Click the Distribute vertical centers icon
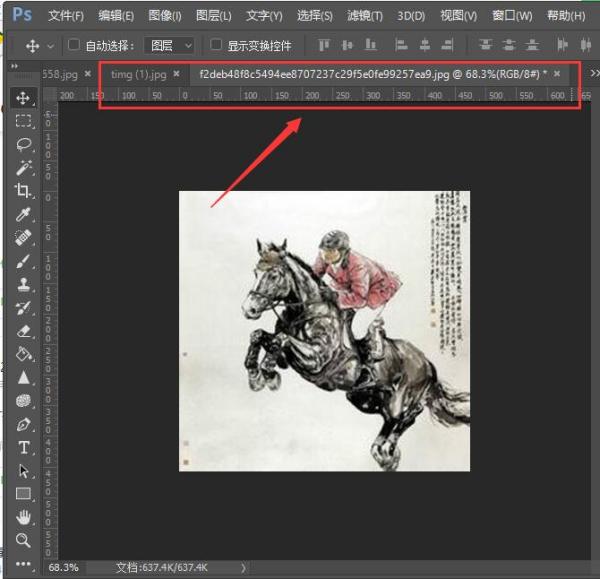600x579 pixels. [509, 45]
